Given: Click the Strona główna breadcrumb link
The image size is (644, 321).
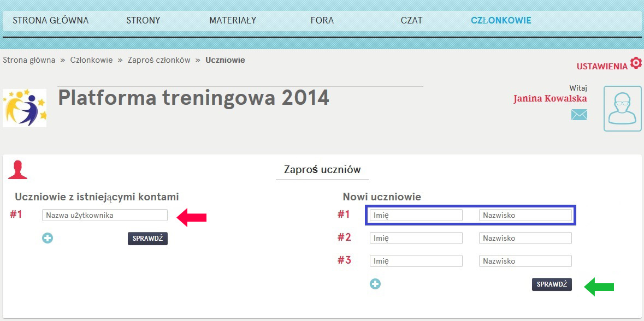Looking at the screenshot, I should [29, 60].
